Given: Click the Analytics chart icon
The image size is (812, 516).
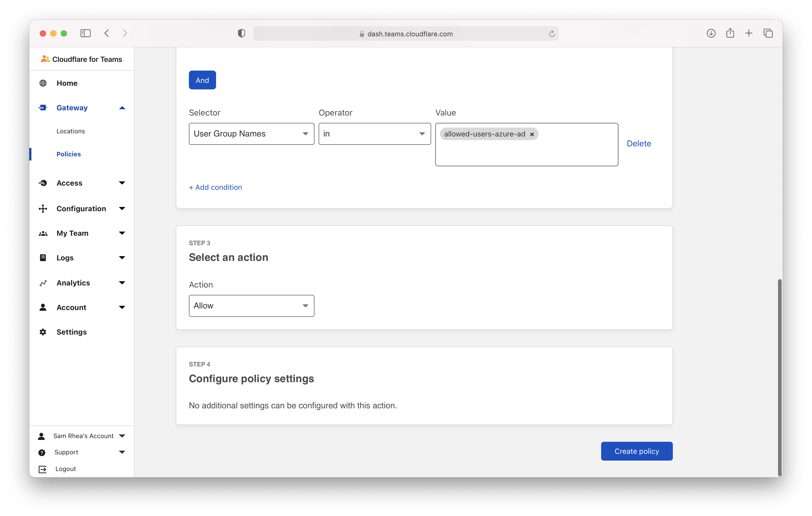Looking at the screenshot, I should (x=43, y=283).
